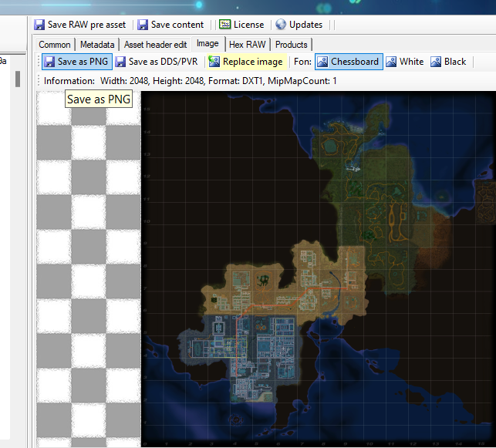The height and width of the screenshot is (448, 496).
Task: Click the Fon: label
Action: [302, 62]
